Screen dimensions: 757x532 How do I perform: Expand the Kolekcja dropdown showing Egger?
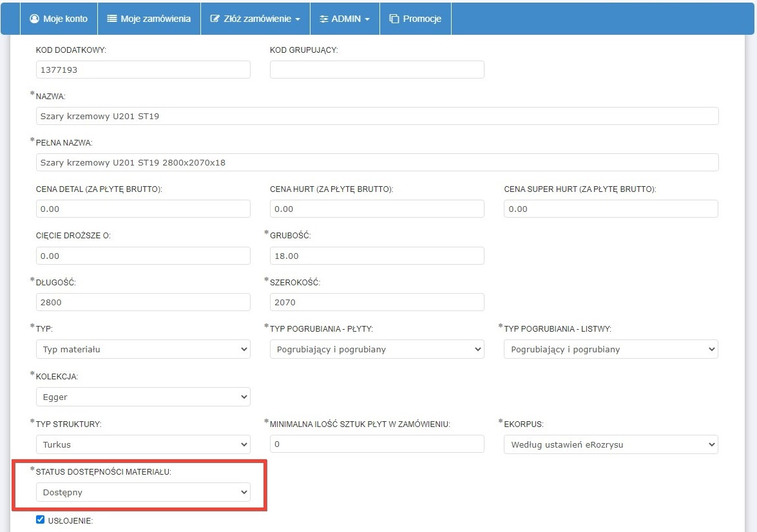[x=143, y=397]
